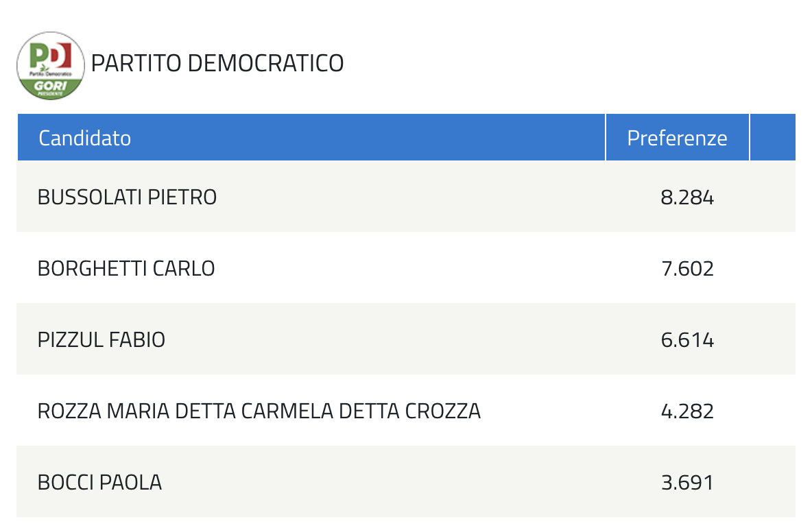The height and width of the screenshot is (528, 812).
Task: Select ROZZA MARIA DETTA CARMELA DETTA CROZZA
Action: click(x=259, y=411)
